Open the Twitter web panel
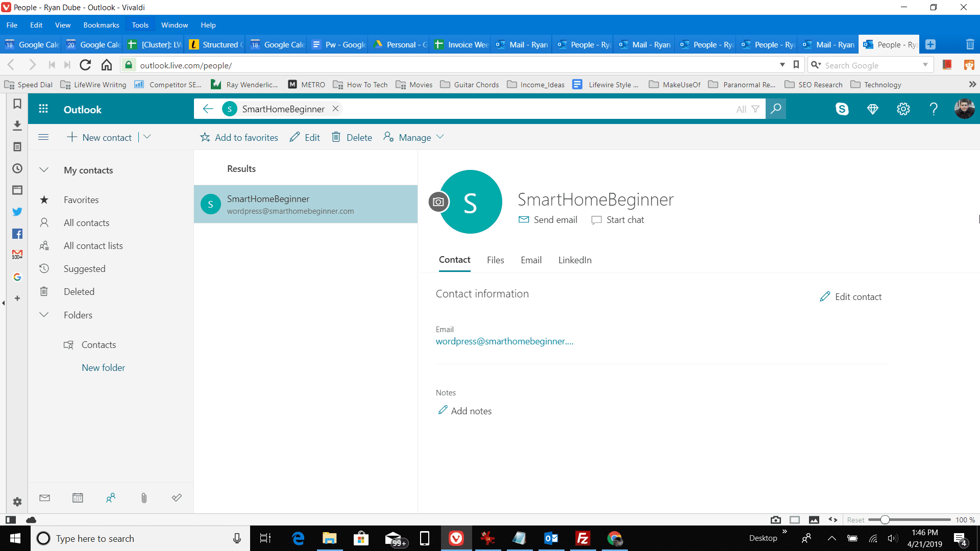The height and width of the screenshot is (551, 980). (x=17, y=211)
